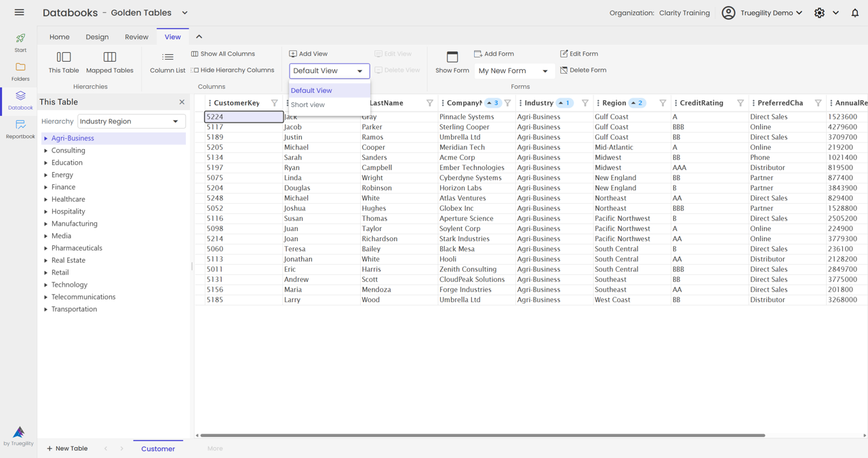Open the My New Form dropdown
Viewport: 868px width, 458px height.
tap(514, 70)
